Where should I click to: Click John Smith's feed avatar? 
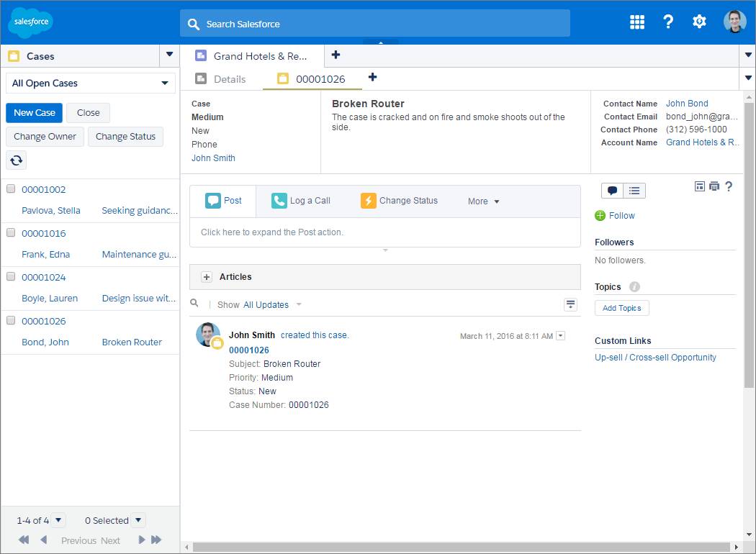point(208,335)
